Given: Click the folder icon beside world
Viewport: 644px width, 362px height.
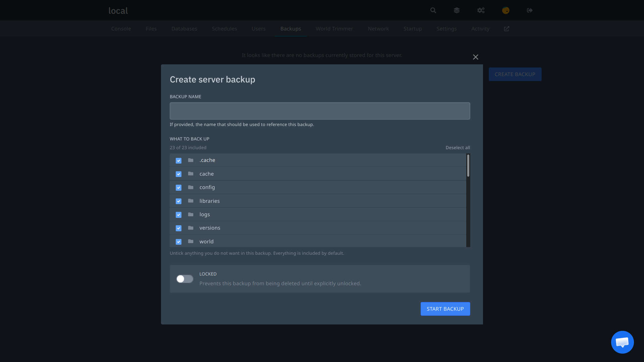Looking at the screenshot, I should click(x=191, y=241).
